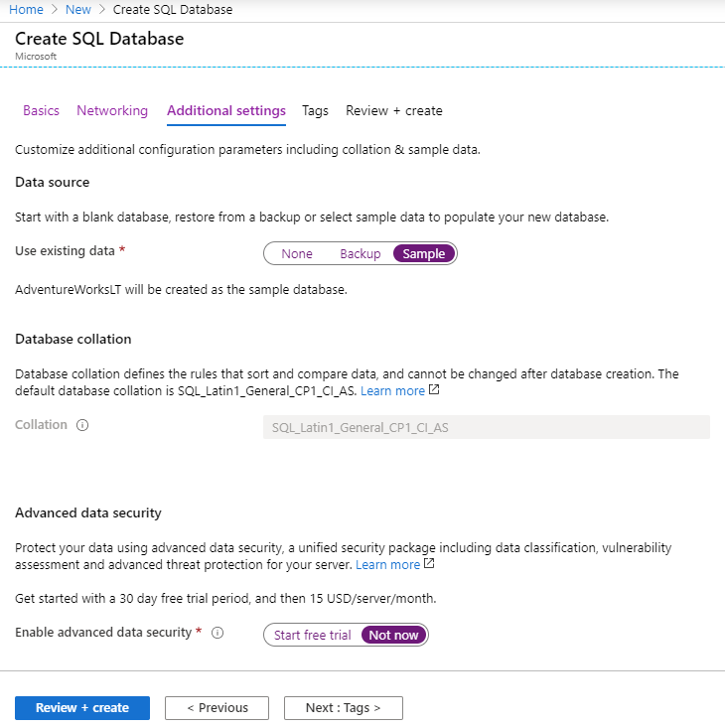Open Learn more link about database collation
The height and width of the screenshot is (728, 725).
coord(392,391)
